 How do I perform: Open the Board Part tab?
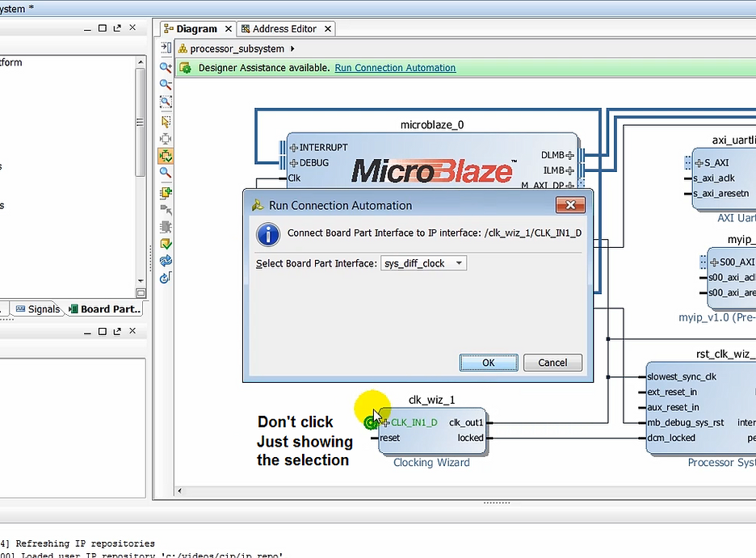105,309
